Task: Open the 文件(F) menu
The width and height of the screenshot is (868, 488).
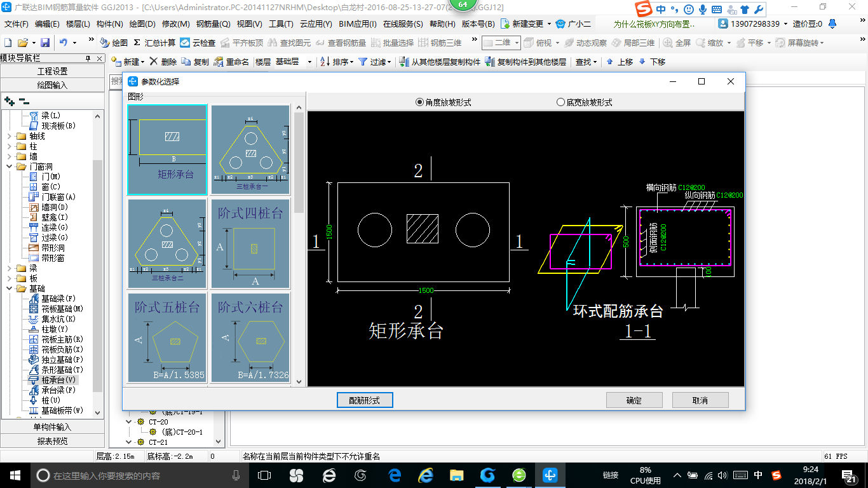Action: coord(17,24)
